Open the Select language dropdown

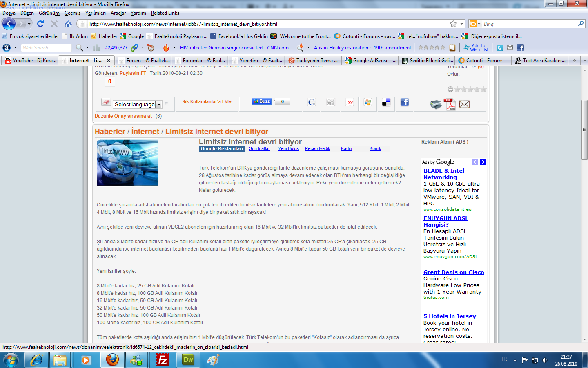coord(137,104)
